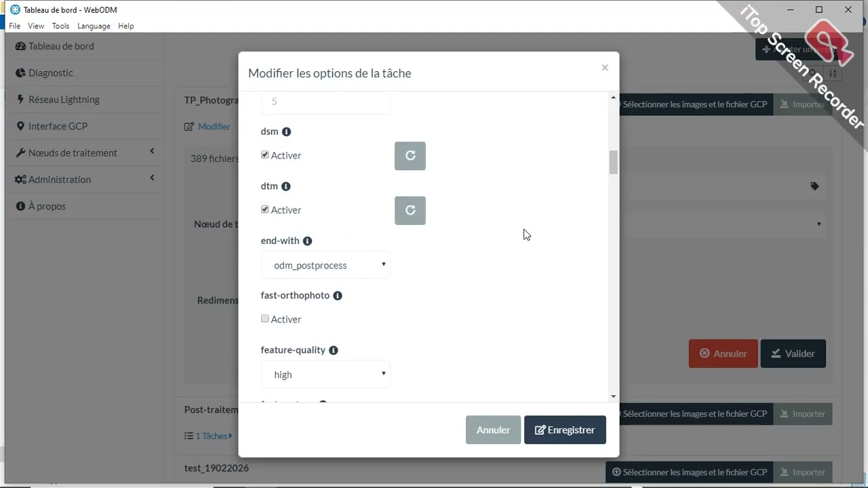This screenshot has height=488, width=868.
Task: Click the sort icon near top right
Action: 833,73
